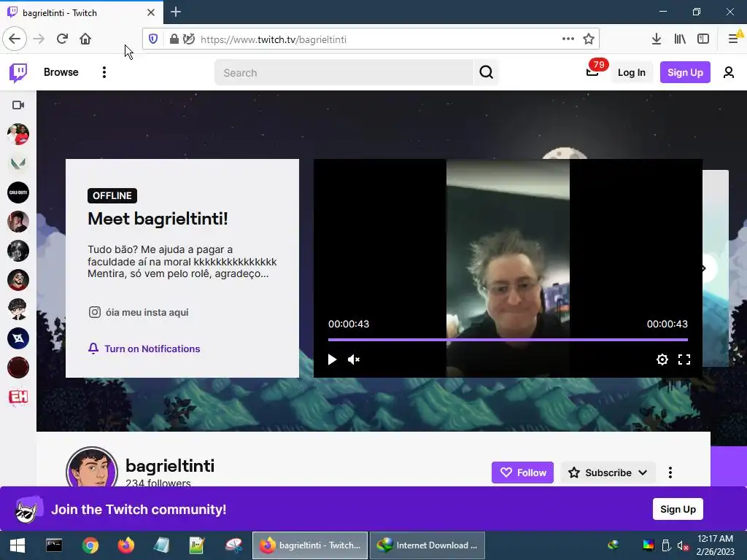Open the Valorant channel icon in sidebar
Image resolution: width=747 pixels, height=560 pixels.
click(x=18, y=163)
